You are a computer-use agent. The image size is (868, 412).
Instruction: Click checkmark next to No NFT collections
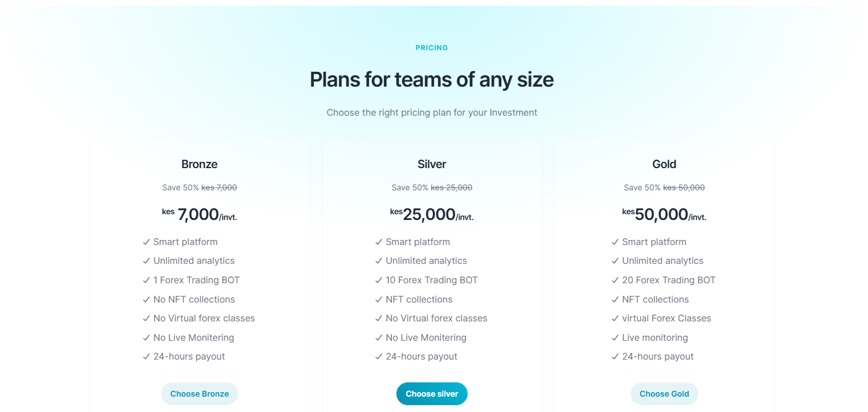tap(146, 300)
